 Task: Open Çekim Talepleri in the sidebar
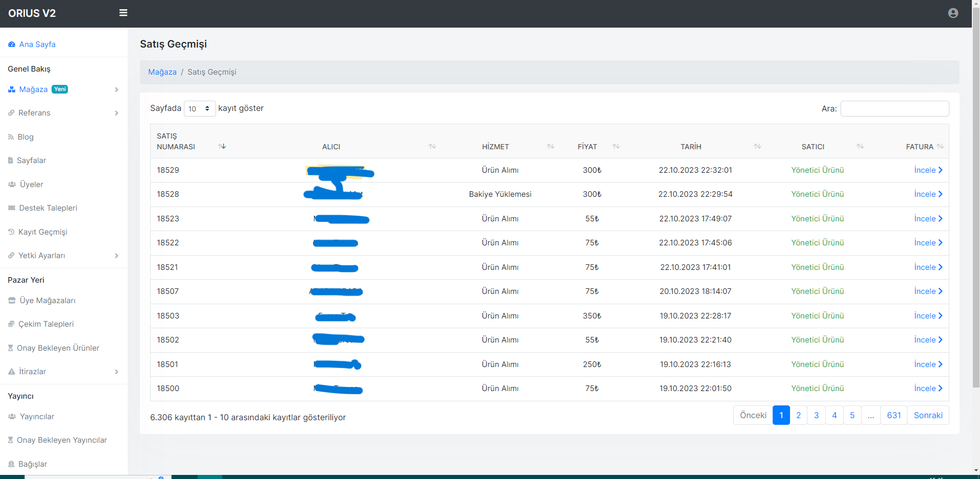coord(46,324)
